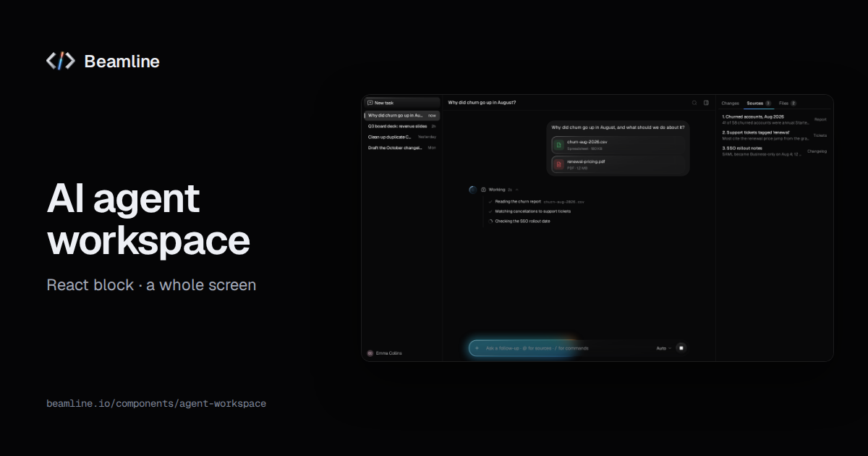Open task 'Draft the October changel...'

tap(402, 148)
